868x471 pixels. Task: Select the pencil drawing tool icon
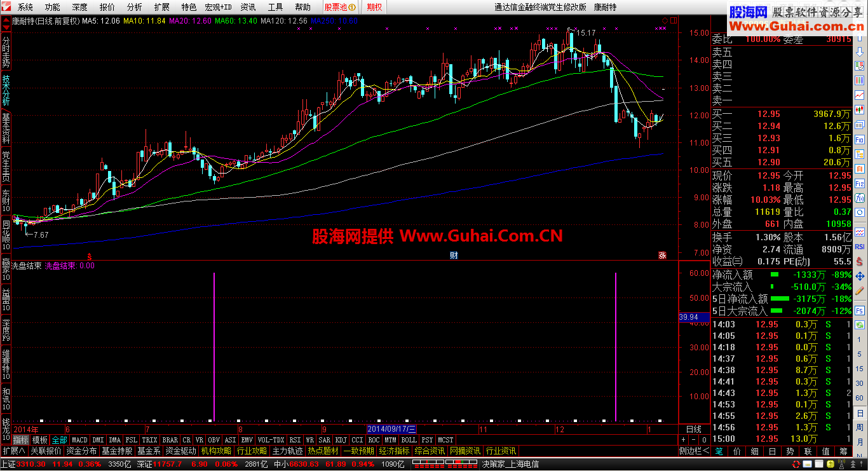860,290
